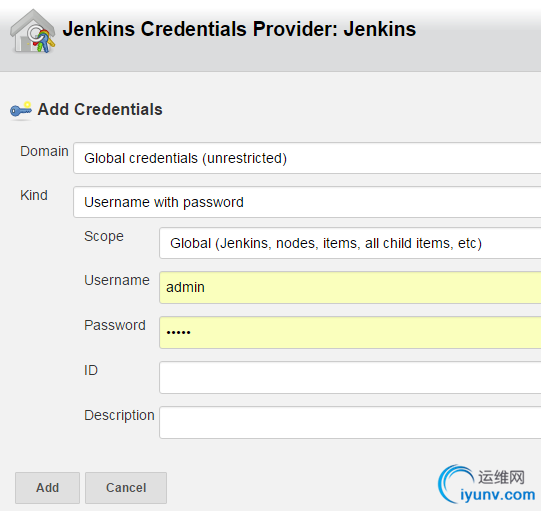Click the Add button

click(47, 488)
